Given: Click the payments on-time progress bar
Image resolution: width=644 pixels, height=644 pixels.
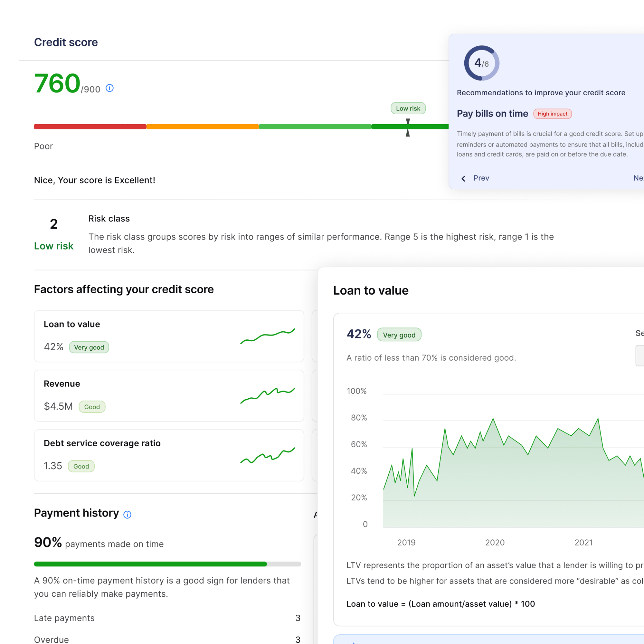Looking at the screenshot, I should (x=168, y=564).
